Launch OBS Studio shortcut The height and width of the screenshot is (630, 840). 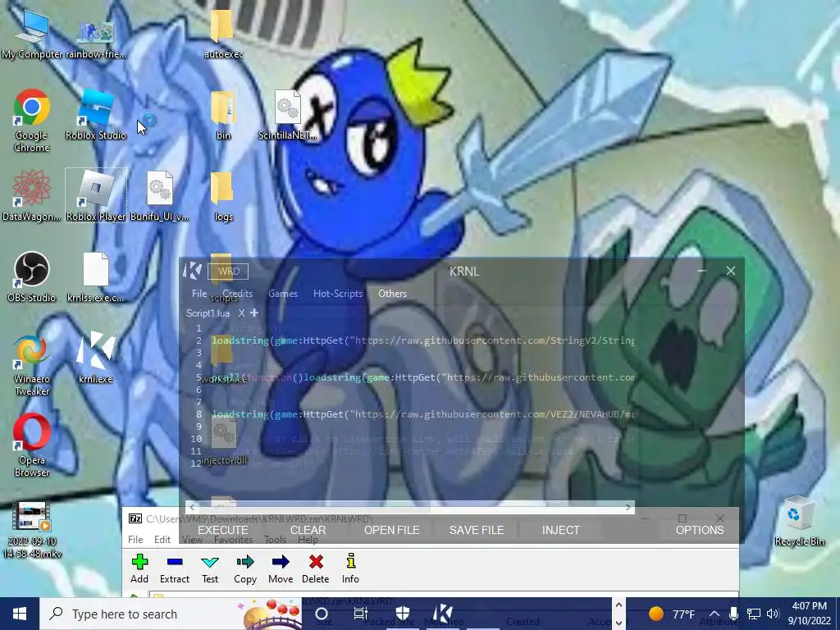coord(32,277)
